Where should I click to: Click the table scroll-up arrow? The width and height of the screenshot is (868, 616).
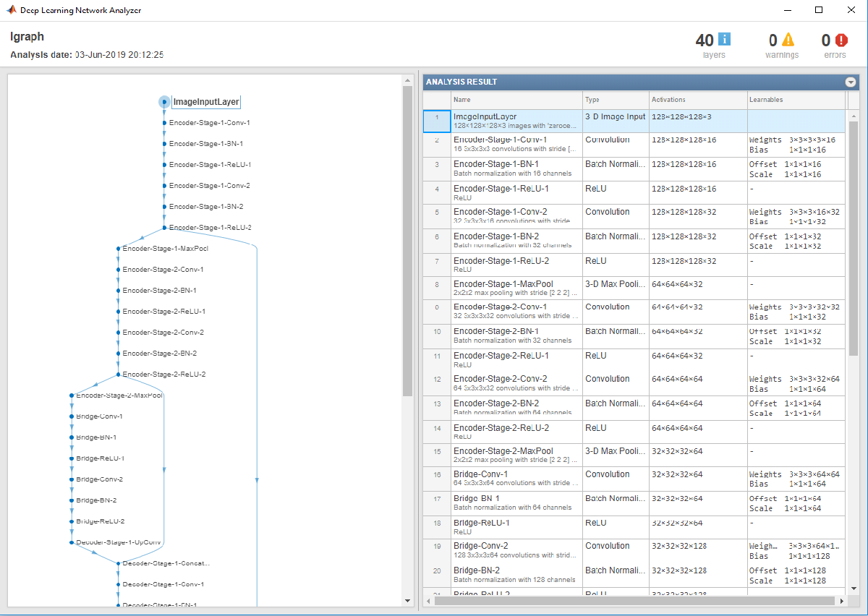pyautogui.click(x=853, y=115)
